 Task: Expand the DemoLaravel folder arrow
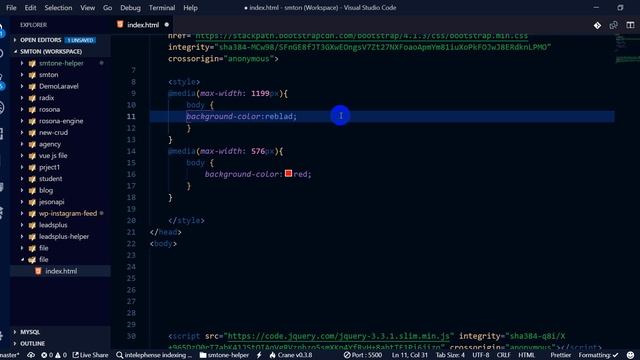coord(22,86)
